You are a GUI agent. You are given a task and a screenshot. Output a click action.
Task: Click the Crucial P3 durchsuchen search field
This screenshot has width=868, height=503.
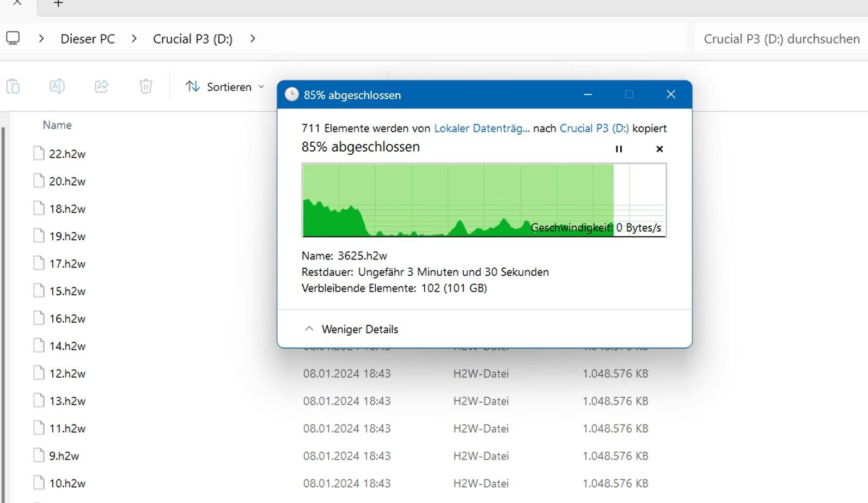point(781,39)
